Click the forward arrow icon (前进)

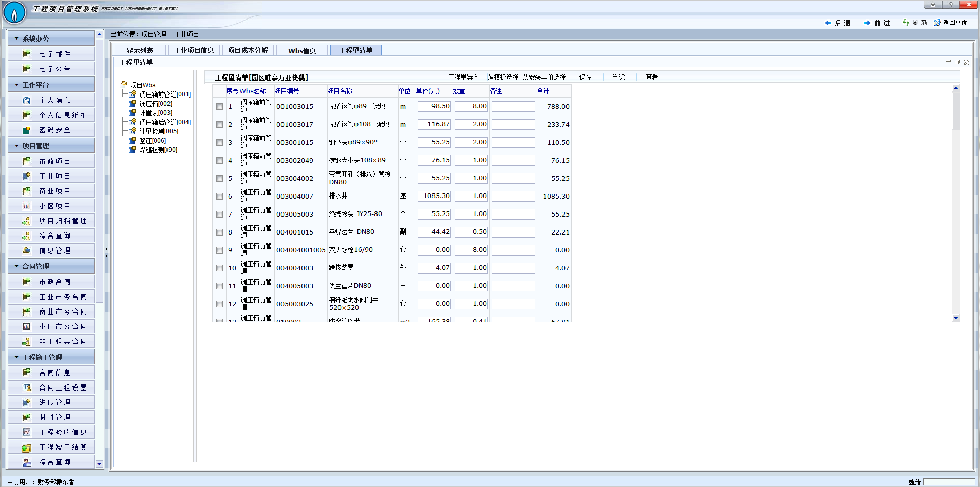coord(867,23)
